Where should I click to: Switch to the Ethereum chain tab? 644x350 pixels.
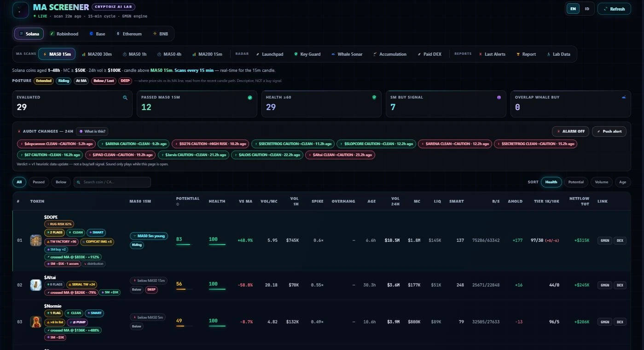(129, 34)
